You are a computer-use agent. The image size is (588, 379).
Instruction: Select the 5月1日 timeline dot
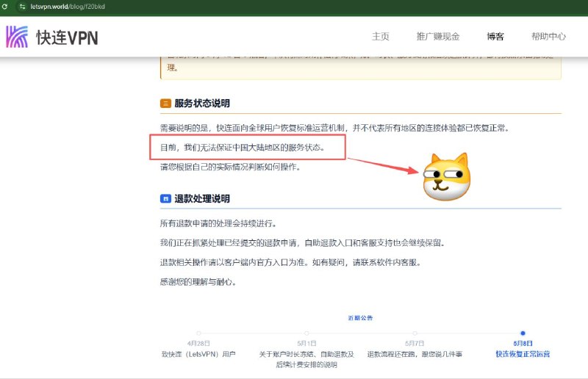coord(306,333)
